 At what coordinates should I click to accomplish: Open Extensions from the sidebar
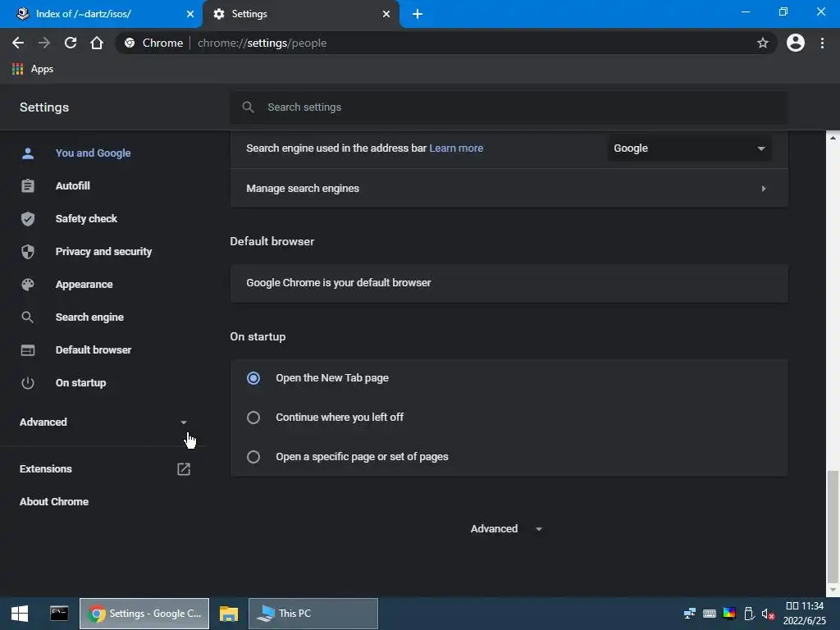pyautogui.click(x=46, y=468)
